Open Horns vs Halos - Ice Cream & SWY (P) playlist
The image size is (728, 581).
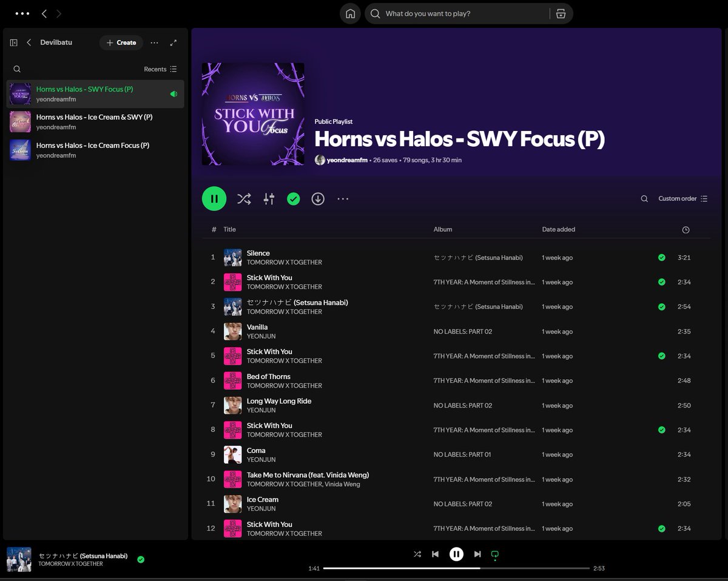95,122
